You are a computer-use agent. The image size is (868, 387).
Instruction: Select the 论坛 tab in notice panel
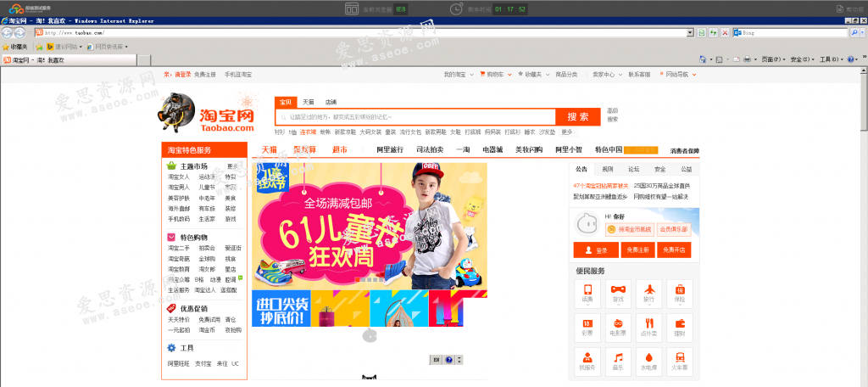pyautogui.click(x=633, y=169)
